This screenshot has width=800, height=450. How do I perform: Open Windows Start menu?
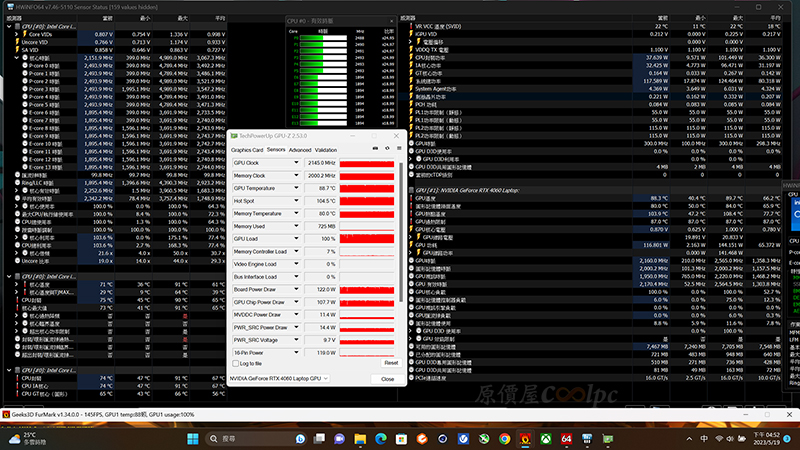(193, 439)
